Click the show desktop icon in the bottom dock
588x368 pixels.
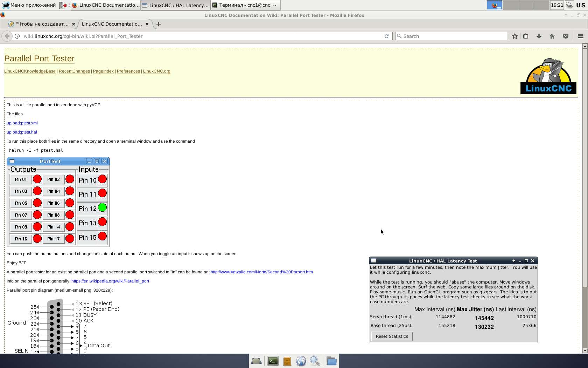pos(256,361)
